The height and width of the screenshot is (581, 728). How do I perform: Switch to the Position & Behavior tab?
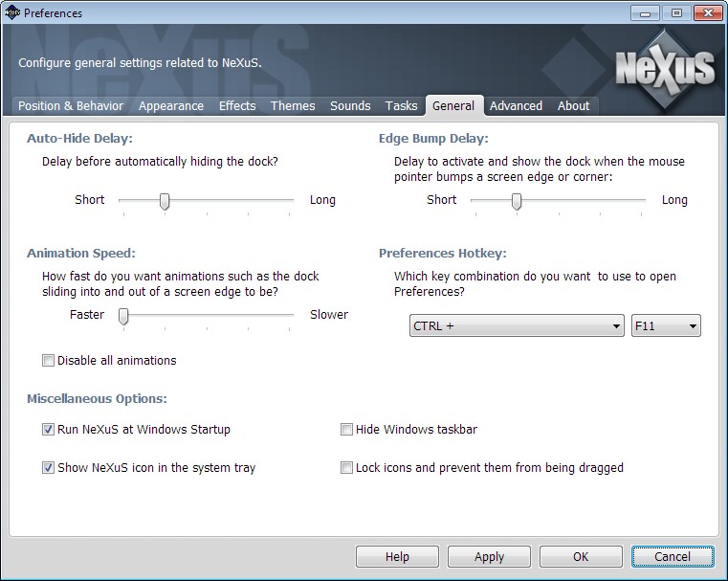[71, 106]
